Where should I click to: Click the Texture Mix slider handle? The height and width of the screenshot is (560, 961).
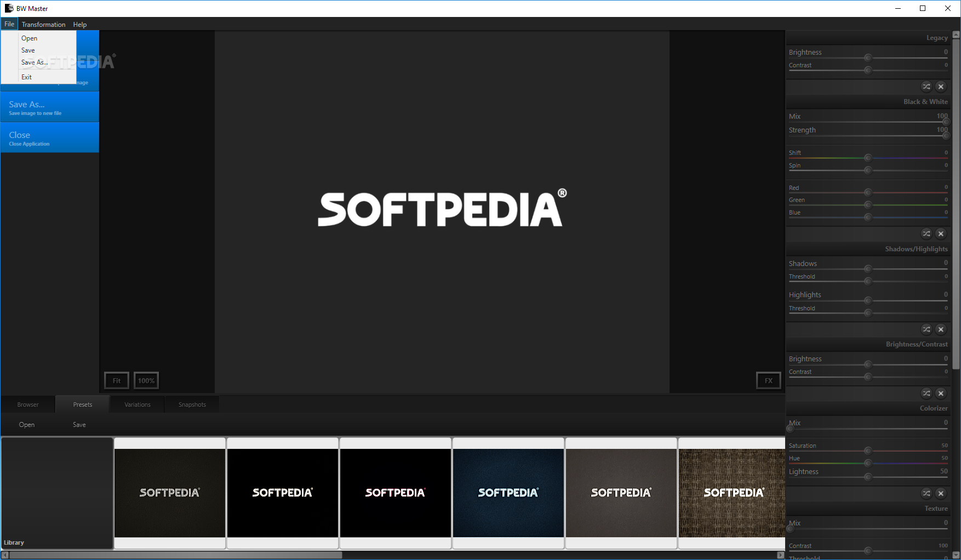(790, 528)
